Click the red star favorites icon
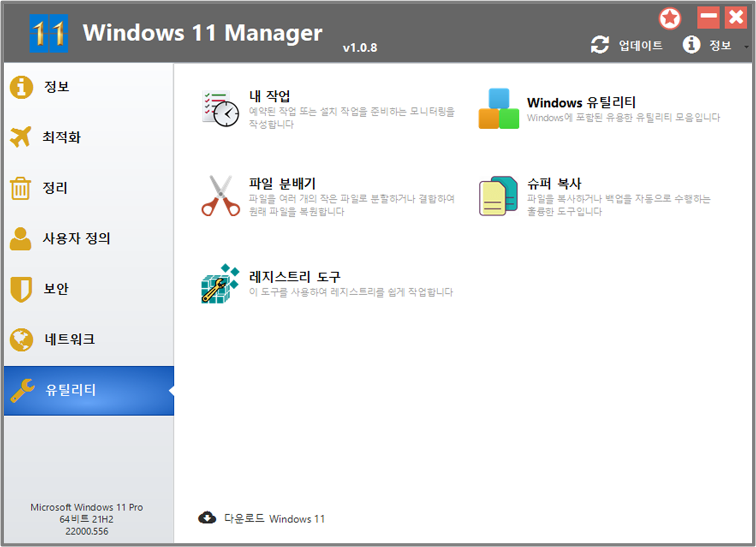The width and height of the screenshot is (756, 547). click(669, 19)
